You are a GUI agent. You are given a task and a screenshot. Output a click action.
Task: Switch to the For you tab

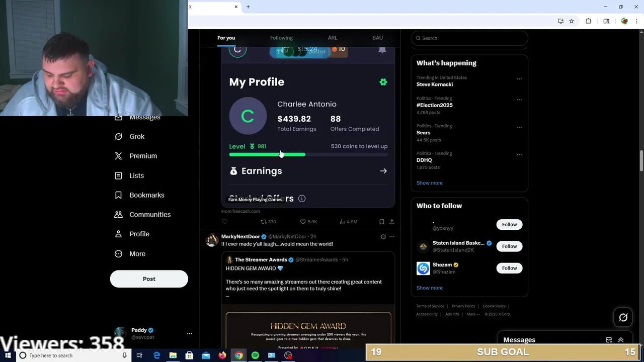226,38
